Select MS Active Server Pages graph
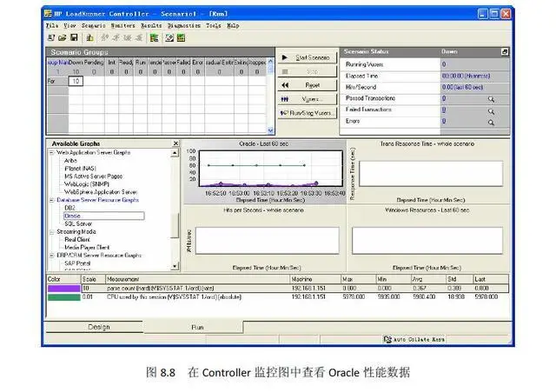 [x=93, y=176]
